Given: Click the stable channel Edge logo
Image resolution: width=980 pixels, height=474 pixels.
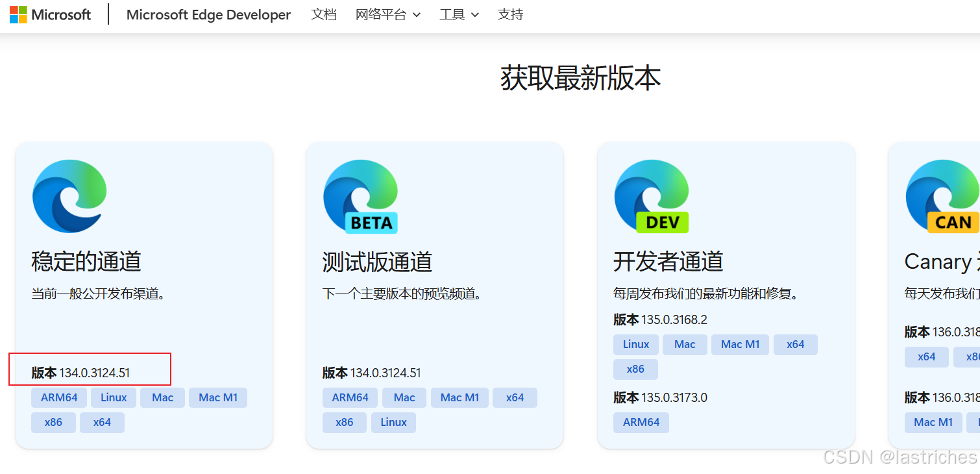Looking at the screenshot, I should 69,196.
